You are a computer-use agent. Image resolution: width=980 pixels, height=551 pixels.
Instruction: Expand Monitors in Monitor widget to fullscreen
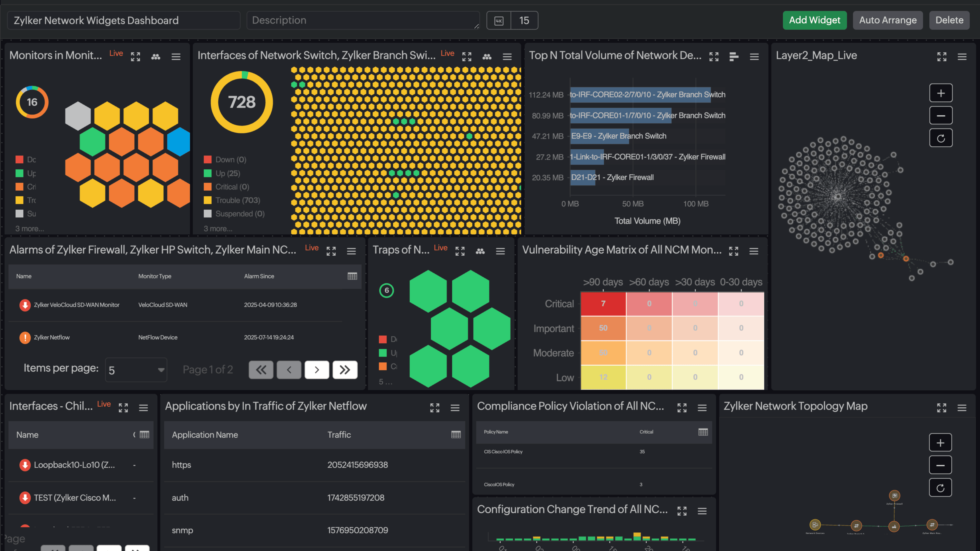tap(135, 57)
